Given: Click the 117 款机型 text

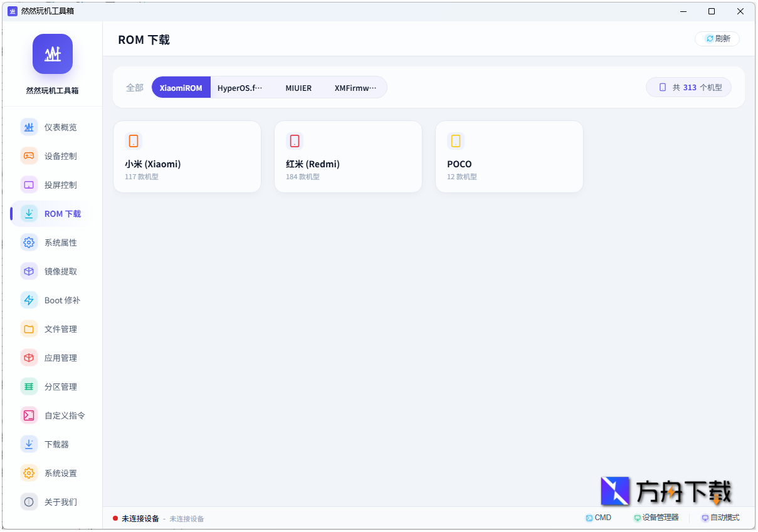Looking at the screenshot, I should point(142,177).
